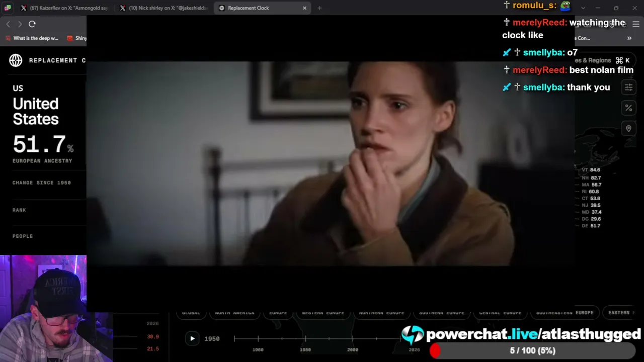This screenshot has width=644, height=362.
Task: Click the United States country heading
Action: (36, 112)
